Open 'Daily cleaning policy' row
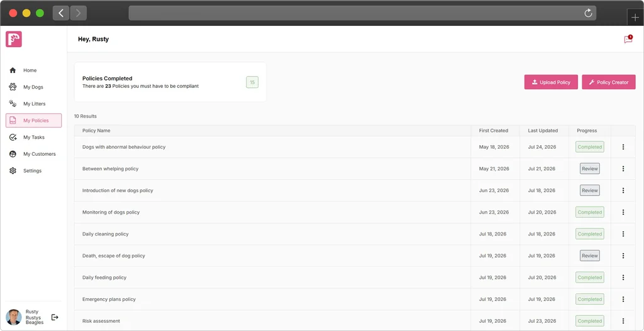Image resolution: width=644 pixels, height=331 pixels. [x=355, y=234]
